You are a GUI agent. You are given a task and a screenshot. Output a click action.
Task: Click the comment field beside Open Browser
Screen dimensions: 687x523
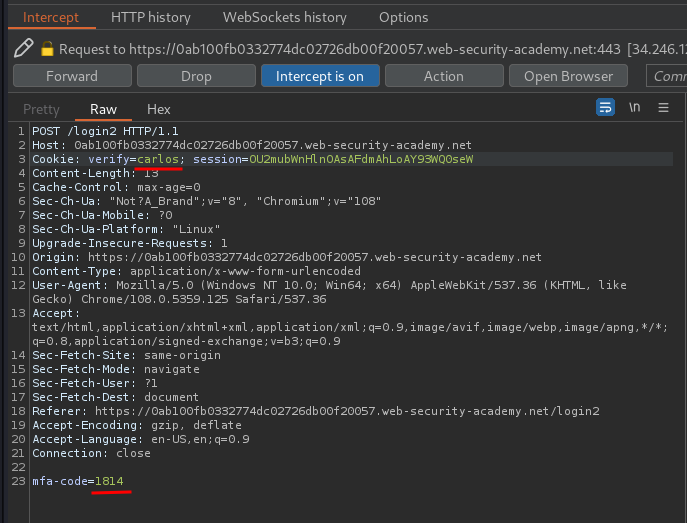click(666, 76)
